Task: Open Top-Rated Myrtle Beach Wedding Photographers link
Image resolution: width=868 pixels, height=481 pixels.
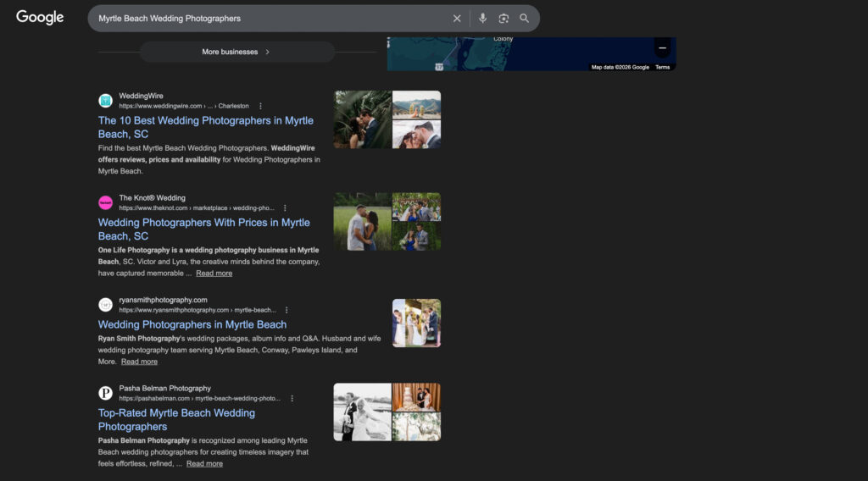Action: pyautogui.click(x=176, y=420)
